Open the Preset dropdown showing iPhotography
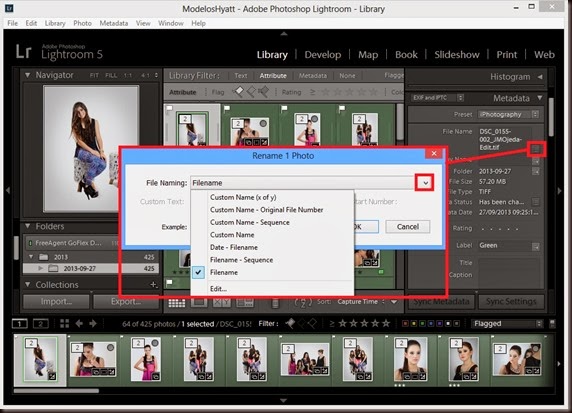572x413 pixels. [509, 115]
